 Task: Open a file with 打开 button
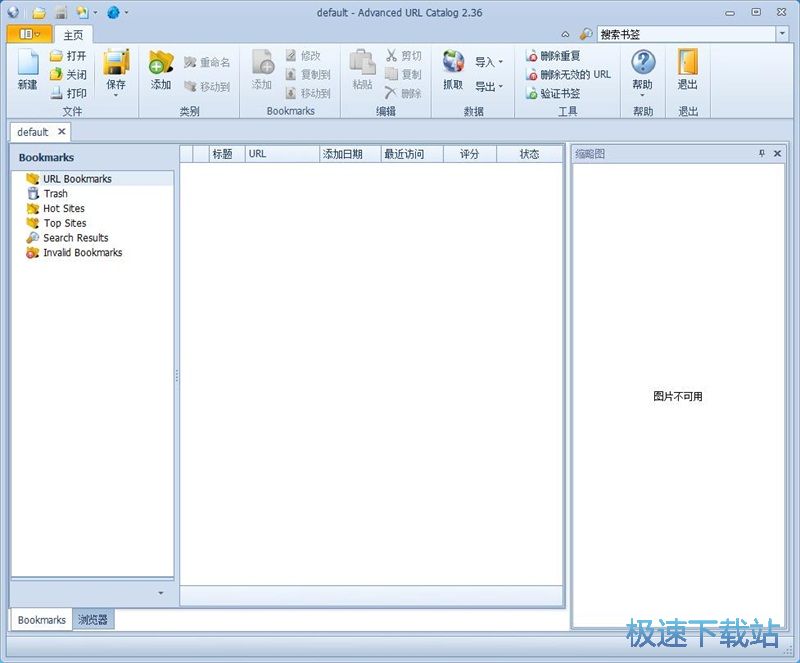(68, 56)
